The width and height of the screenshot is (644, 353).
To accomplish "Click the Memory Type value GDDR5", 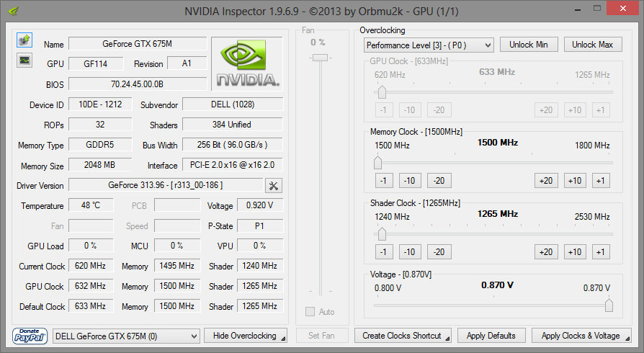I will coord(100,145).
